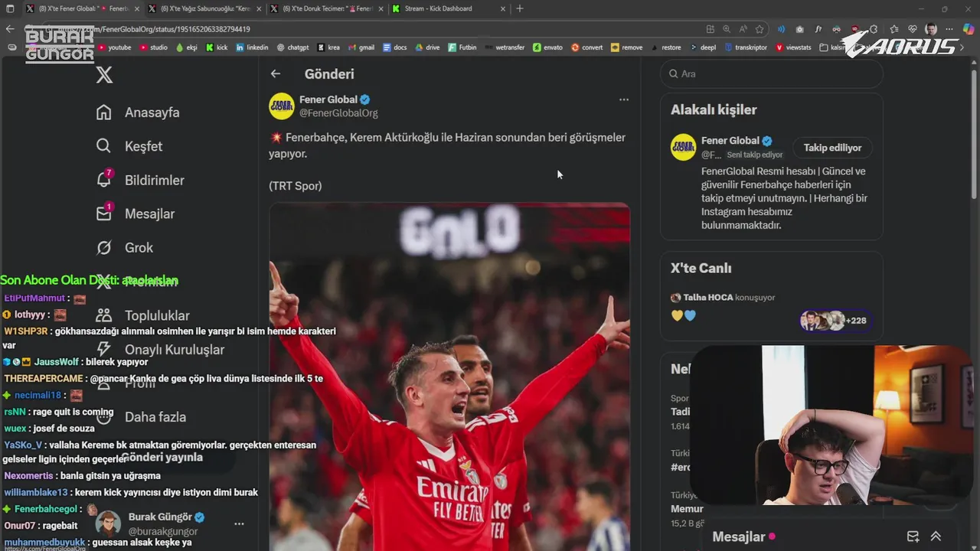Open Copilot icon in browser toolbar
980x551 pixels.
pyautogui.click(x=969, y=29)
